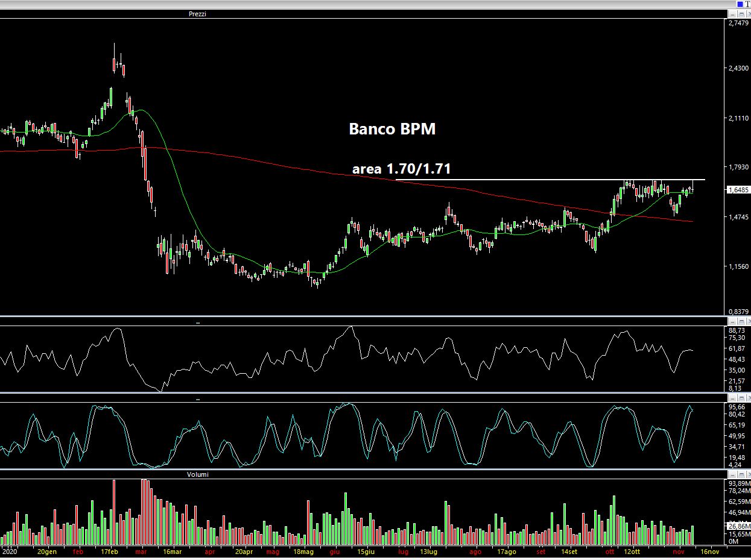Click the 49,95 oscillator scale value
The image size is (751, 560).
pyautogui.click(x=737, y=436)
